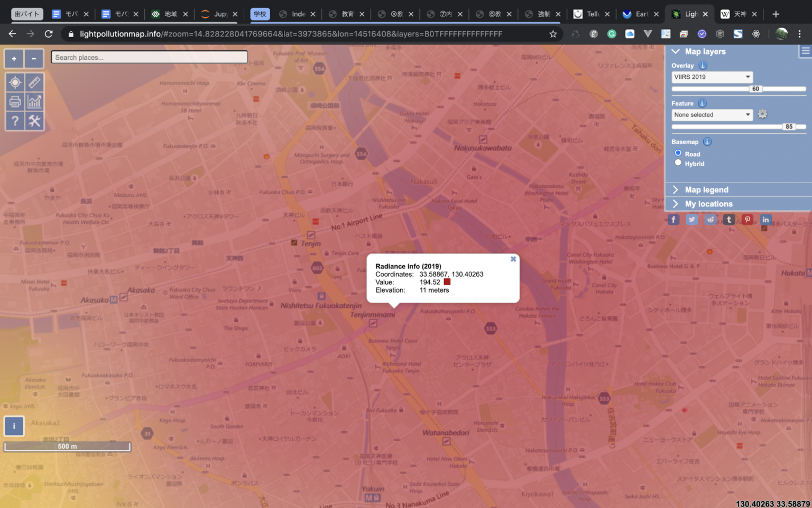Viewport: 812px width, 508px height.
Task: Focus the Search places field
Action: point(149,57)
